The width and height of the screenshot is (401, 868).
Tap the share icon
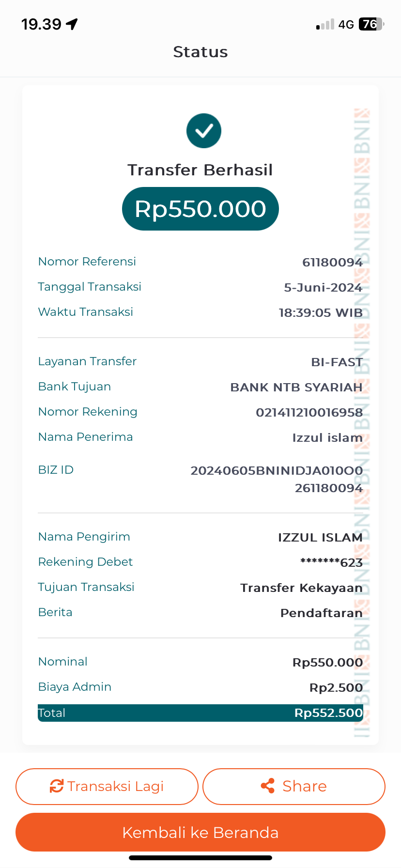[268, 786]
